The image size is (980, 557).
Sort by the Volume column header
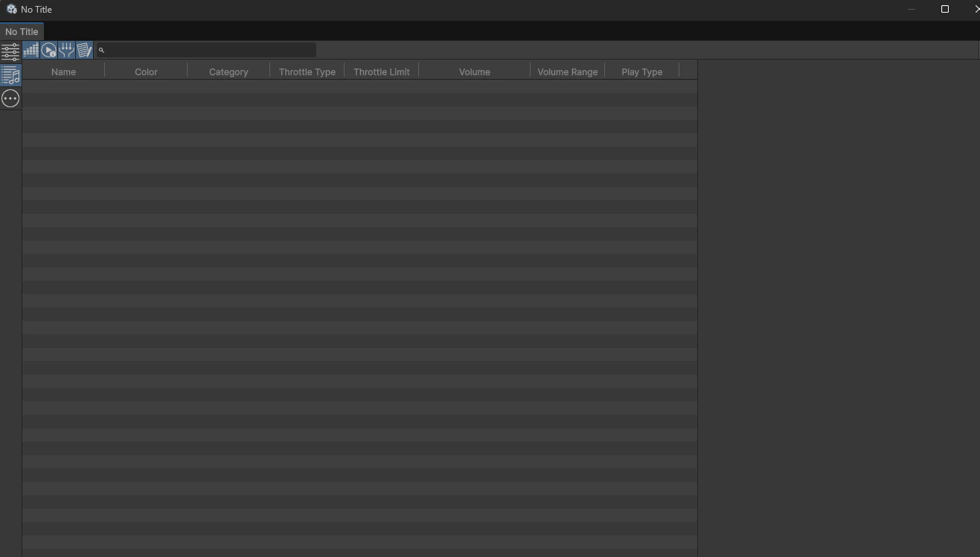[475, 71]
